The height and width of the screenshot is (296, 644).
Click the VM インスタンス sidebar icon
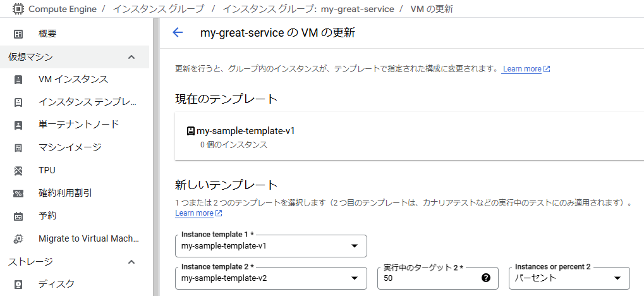(x=18, y=79)
